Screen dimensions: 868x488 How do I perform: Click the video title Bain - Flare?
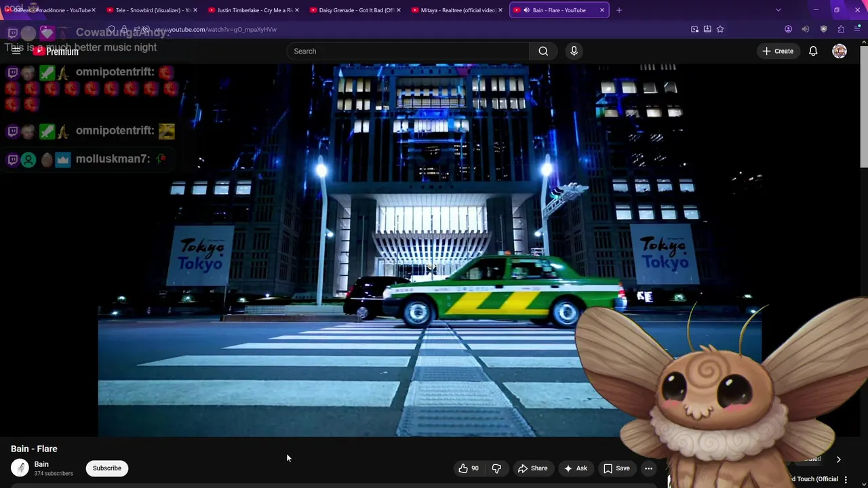34,449
